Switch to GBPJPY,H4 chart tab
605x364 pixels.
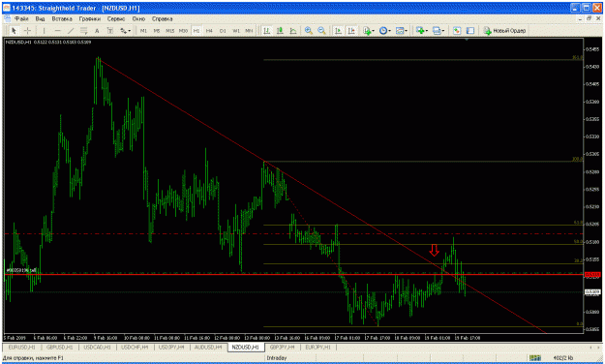(282, 348)
